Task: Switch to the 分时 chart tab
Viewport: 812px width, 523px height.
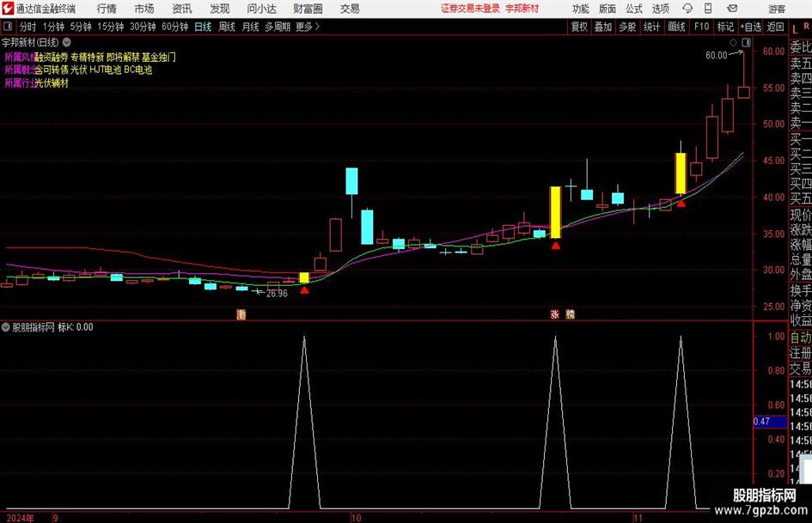Action: click(x=27, y=27)
